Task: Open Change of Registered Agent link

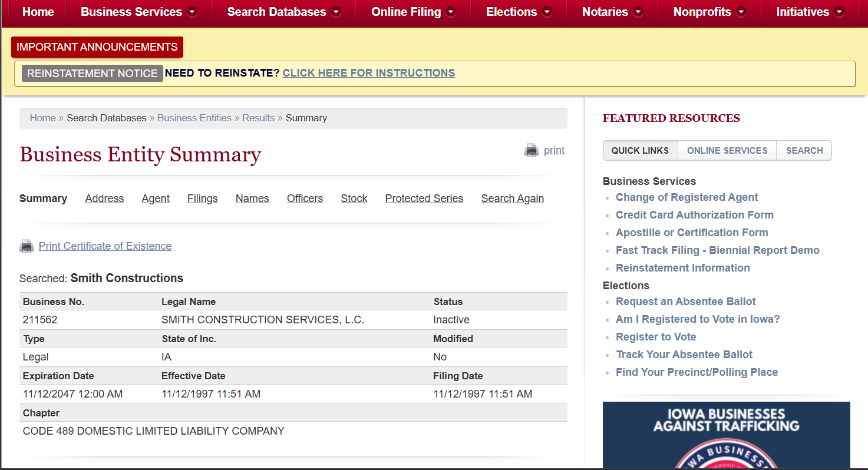Action: 687,197
